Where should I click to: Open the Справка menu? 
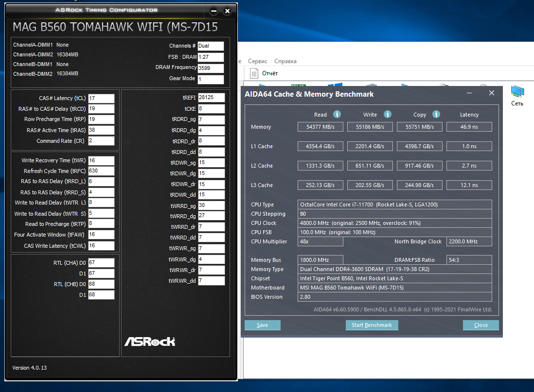point(285,61)
